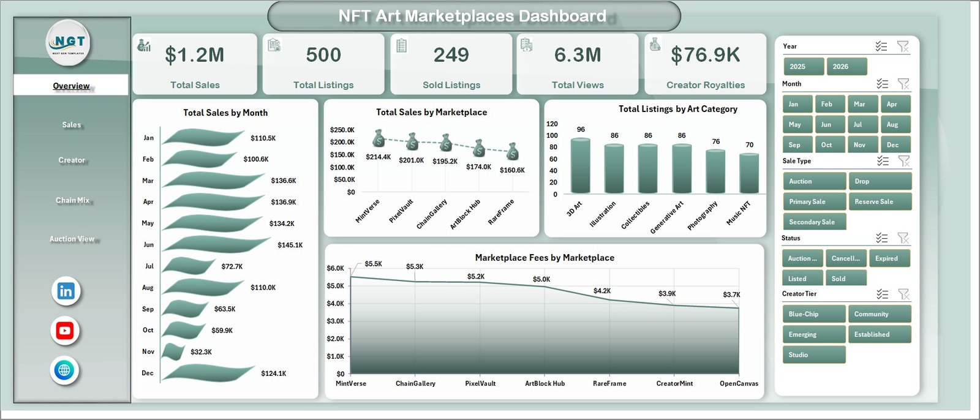Select Blue-Chip creator tier
The width and height of the screenshot is (980, 420).
(x=814, y=314)
